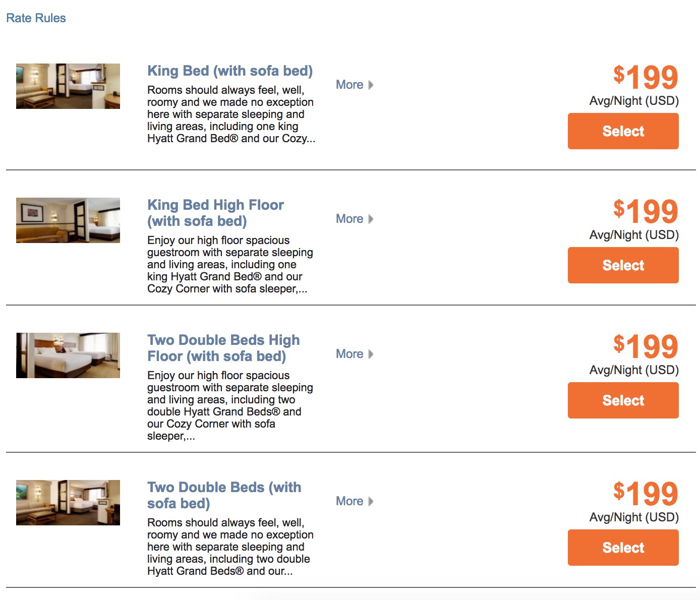
Task: Expand More details for Two Double Beds (with sofa bed)
Action: (x=350, y=501)
